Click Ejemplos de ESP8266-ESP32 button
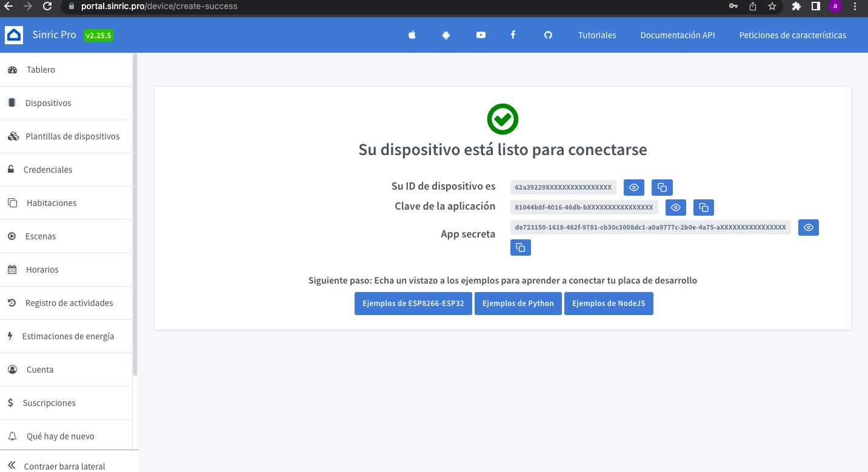The width and height of the screenshot is (868, 472). coord(413,304)
